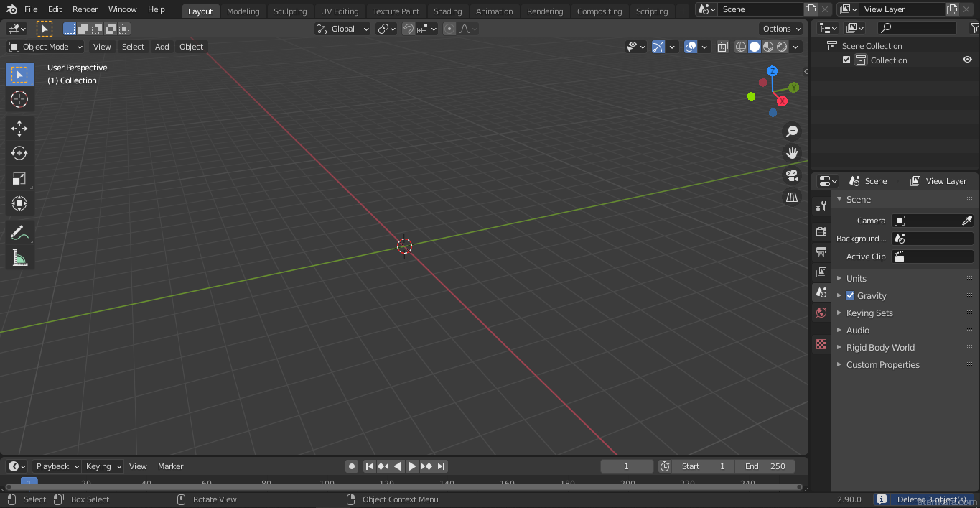The image size is (980, 508).
Task: Click the outliner filter funnel icon
Action: (974, 28)
